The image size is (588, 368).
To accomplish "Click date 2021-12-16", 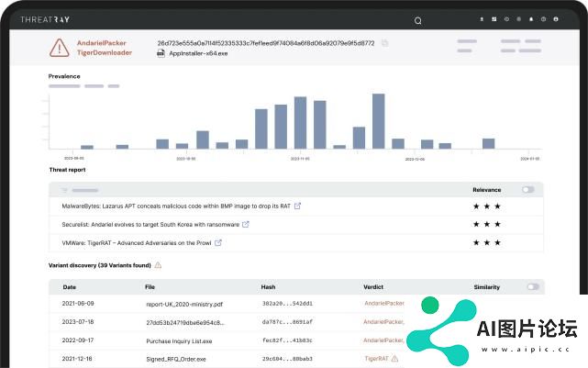I will [x=77, y=358].
